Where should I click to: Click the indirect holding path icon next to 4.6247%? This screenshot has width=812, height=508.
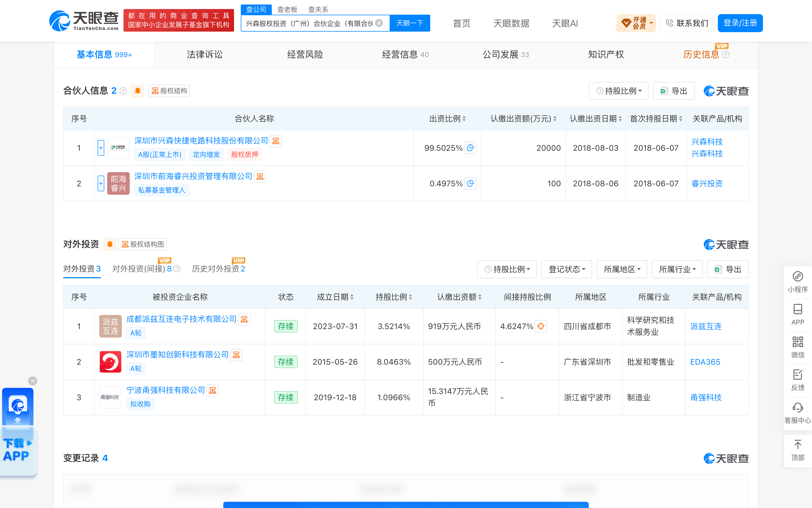click(541, 326)
